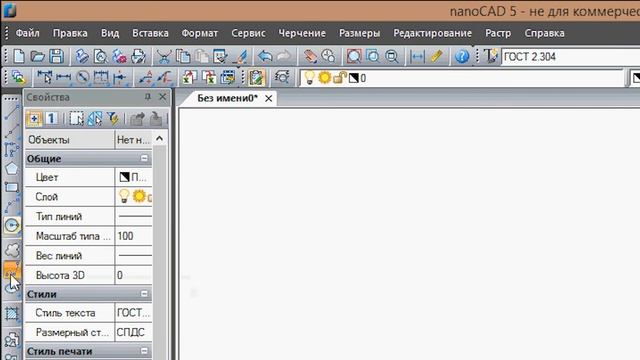Viewport: 640px width, 360px height.
Task: Open the Правка menu
Action: (x=70, y=33)
